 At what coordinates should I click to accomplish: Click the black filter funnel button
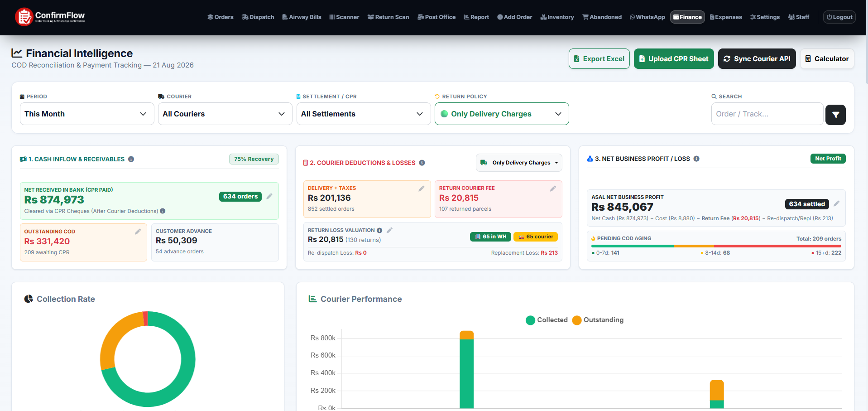(x=835, y=115)
